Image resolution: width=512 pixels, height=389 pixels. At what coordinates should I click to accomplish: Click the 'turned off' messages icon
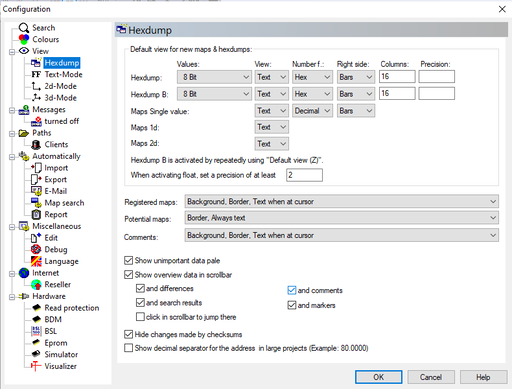tap(36, 121)
